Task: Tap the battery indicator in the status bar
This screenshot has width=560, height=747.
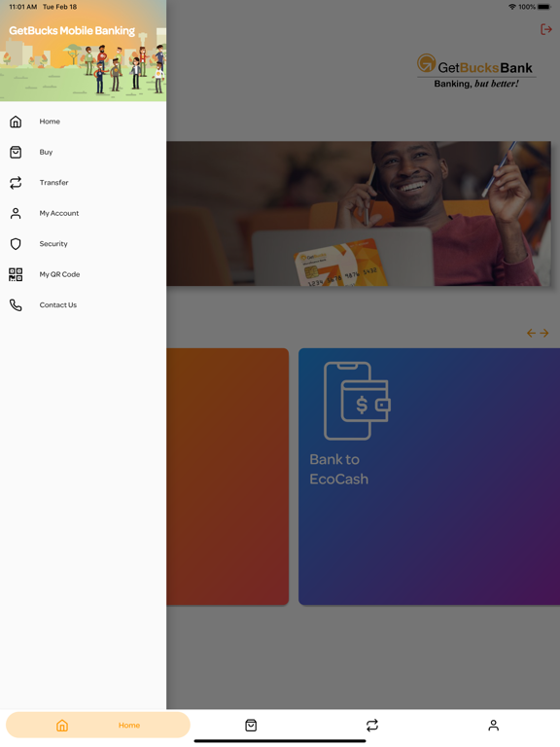Action: (x=544, y=7)
